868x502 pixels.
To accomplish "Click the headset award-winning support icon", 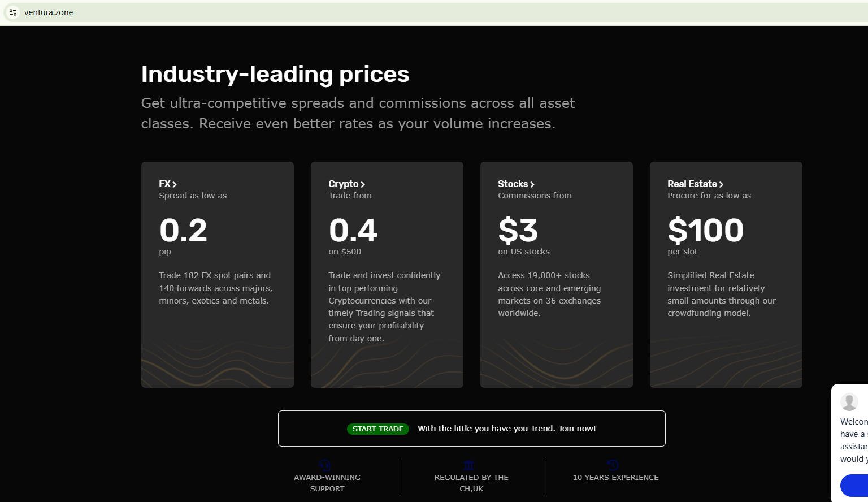I will click(x=324, y=466).
